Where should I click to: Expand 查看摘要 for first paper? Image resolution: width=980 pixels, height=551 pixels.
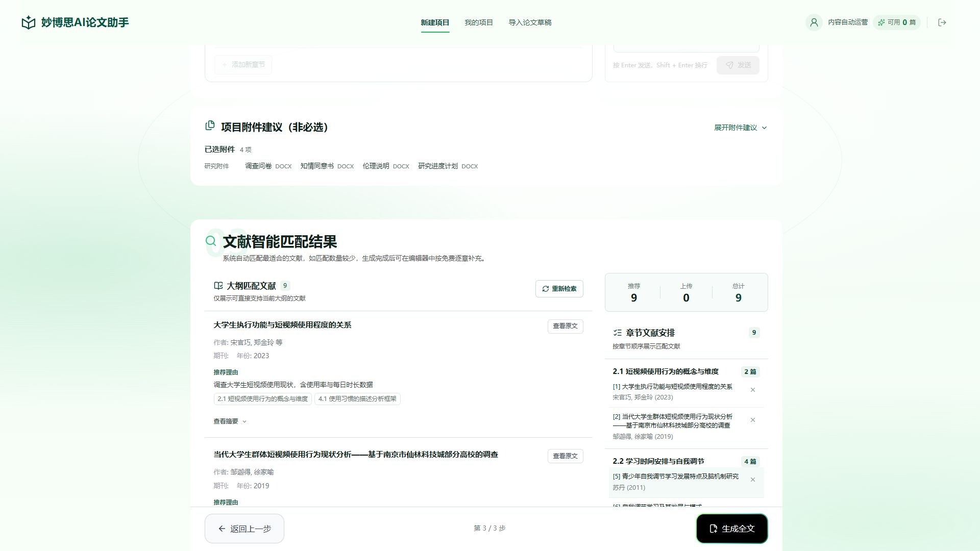pos(230,421)
